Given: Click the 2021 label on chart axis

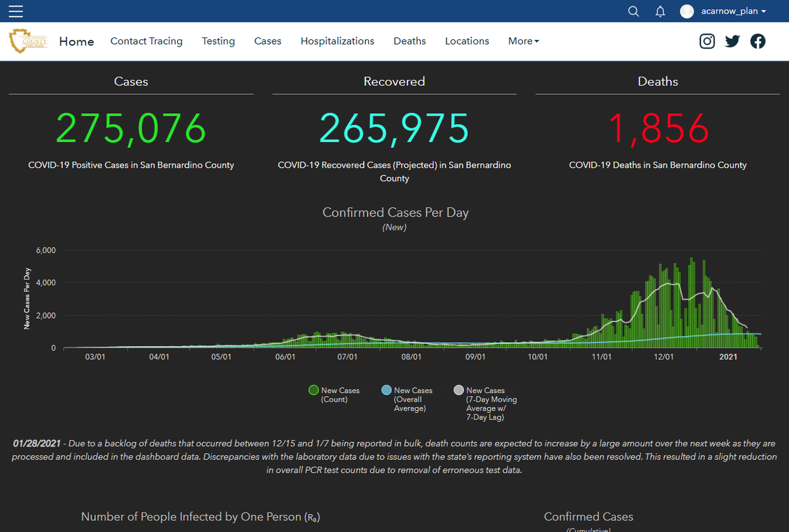Looking at the screenshot, I should [x=728, y=357].
